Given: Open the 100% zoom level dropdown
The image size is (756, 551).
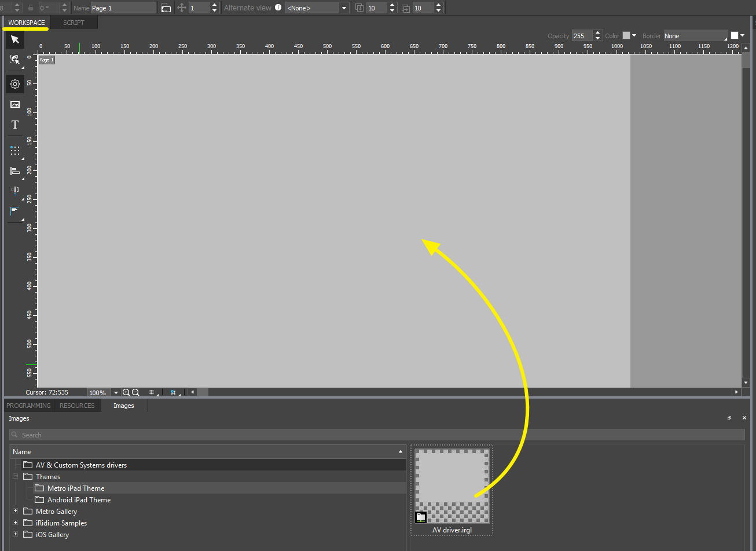Looking at the screenshot, I should click(x=116, y=393).
